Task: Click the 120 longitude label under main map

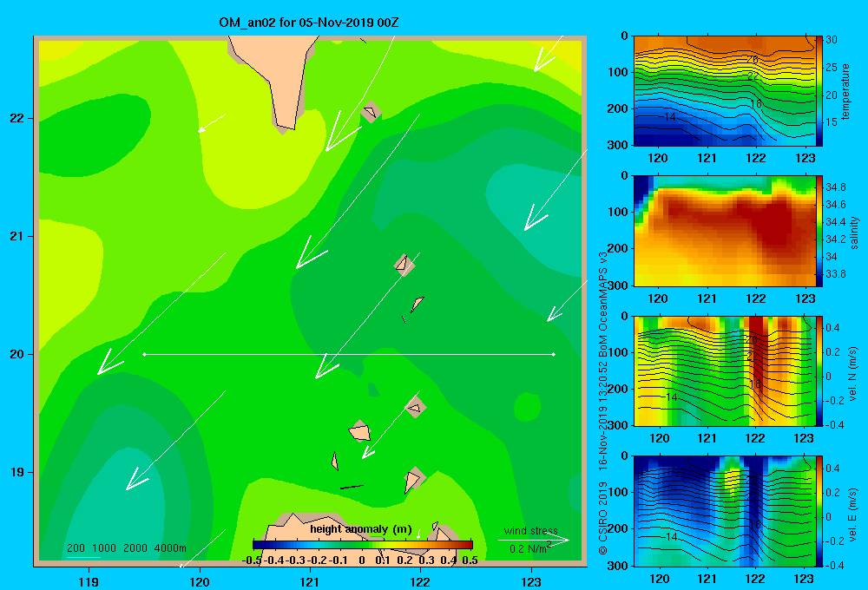Action: point(200,581)
